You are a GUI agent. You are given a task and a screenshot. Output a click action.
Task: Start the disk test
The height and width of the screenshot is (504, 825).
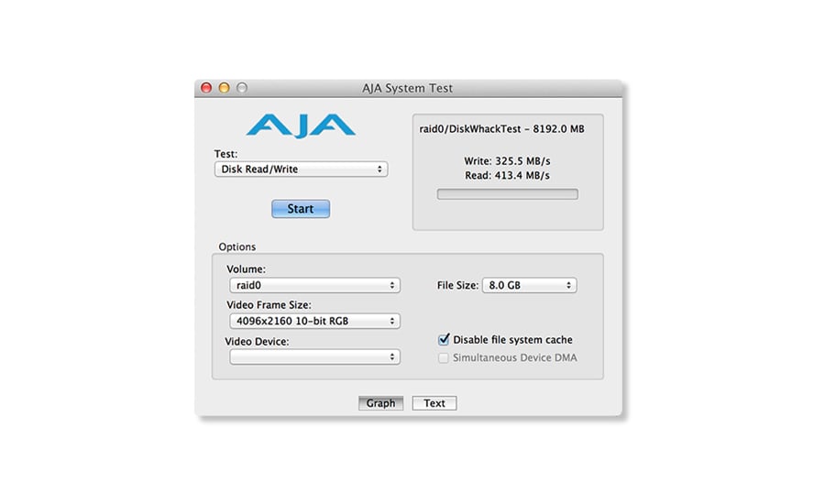click(x=301, y=208)
